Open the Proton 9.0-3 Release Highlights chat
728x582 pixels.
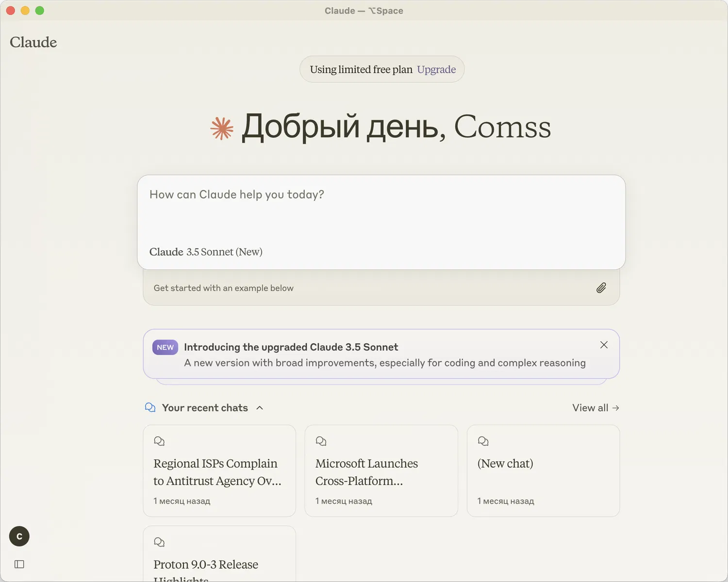coord(219,554)
